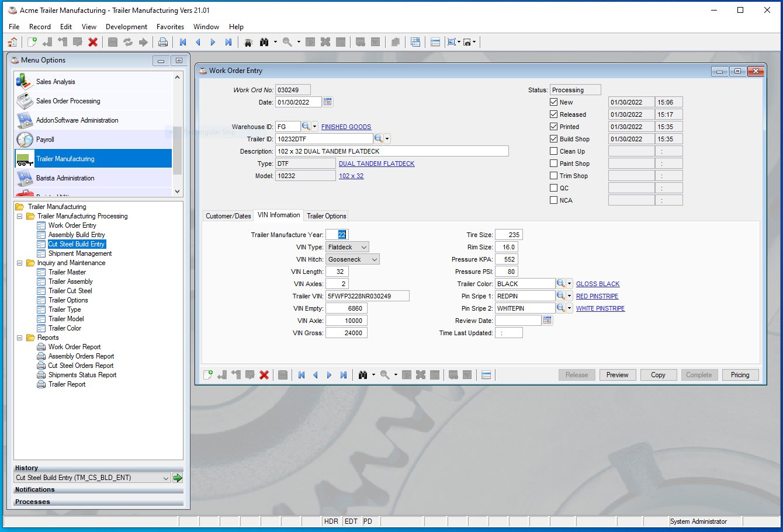Follow the FINISHED GOODS link

[x=346, y=127]
